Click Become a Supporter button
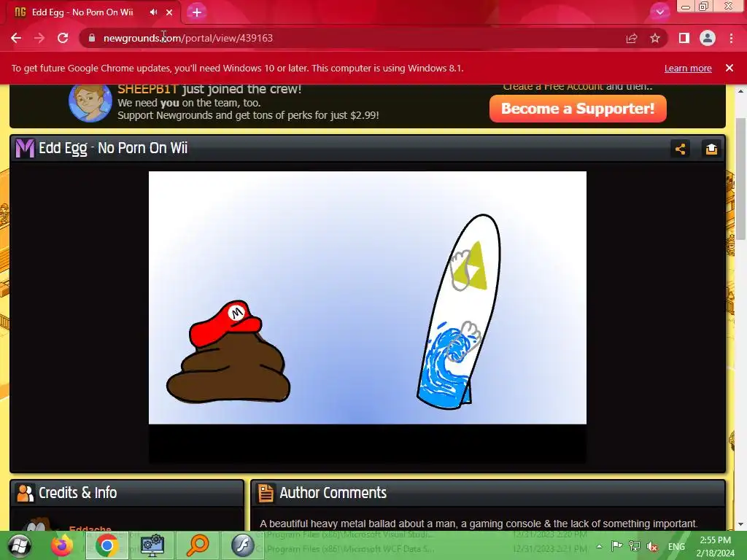 pos(578,109)
